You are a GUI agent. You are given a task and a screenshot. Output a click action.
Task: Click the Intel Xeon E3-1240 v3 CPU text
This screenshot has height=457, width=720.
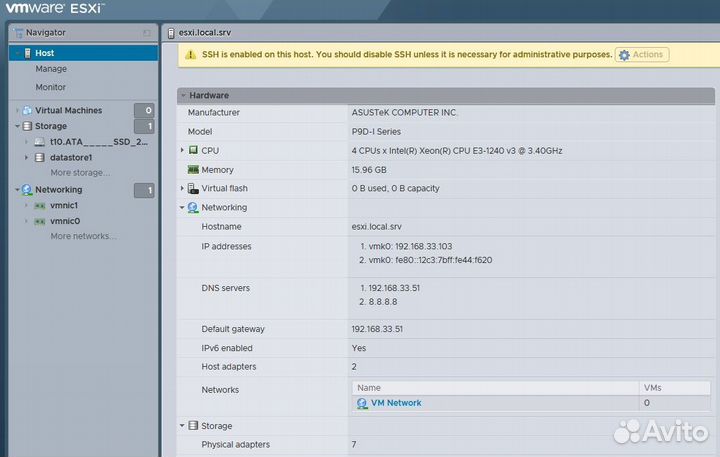tap(457, 151)
